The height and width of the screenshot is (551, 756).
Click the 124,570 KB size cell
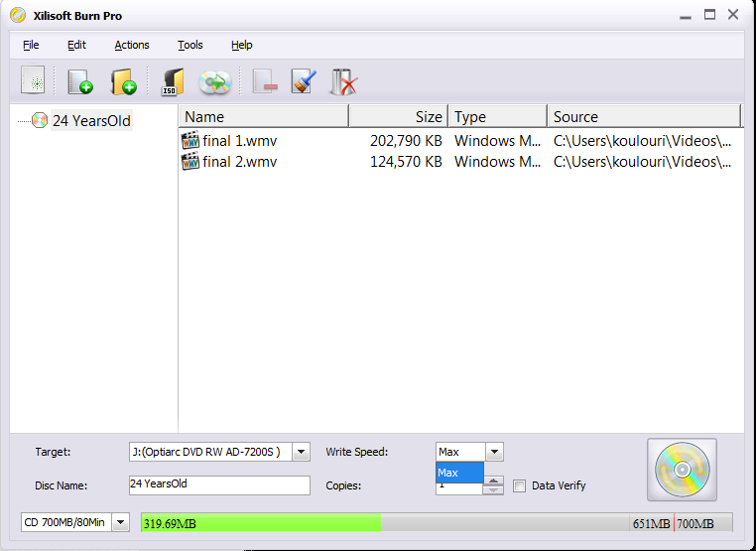pyautogui.click(x=406, y=162)
